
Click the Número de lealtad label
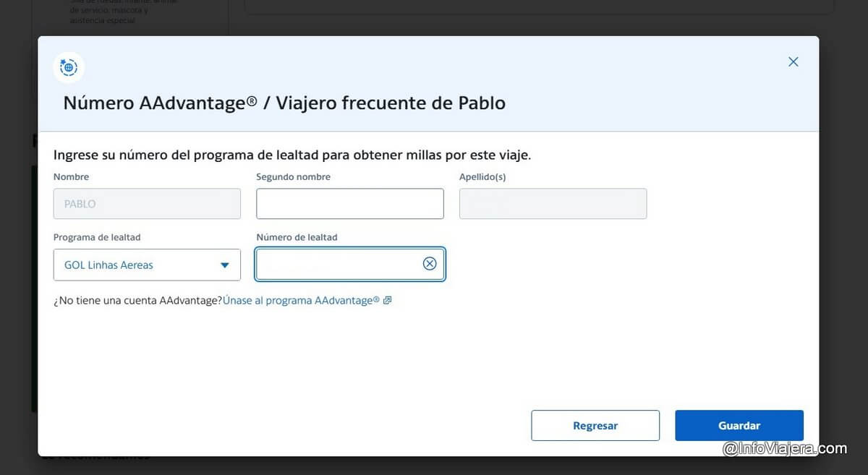click(297, 237)
